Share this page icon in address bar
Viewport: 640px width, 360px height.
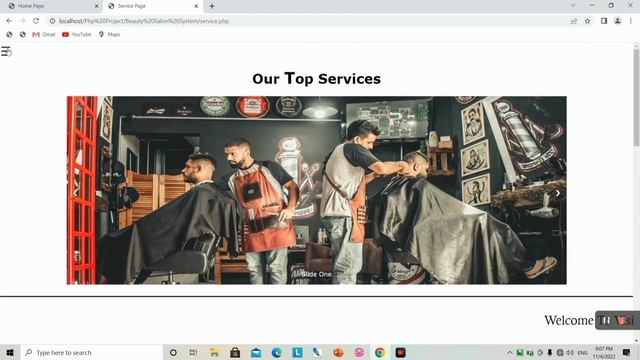(574, 21)
